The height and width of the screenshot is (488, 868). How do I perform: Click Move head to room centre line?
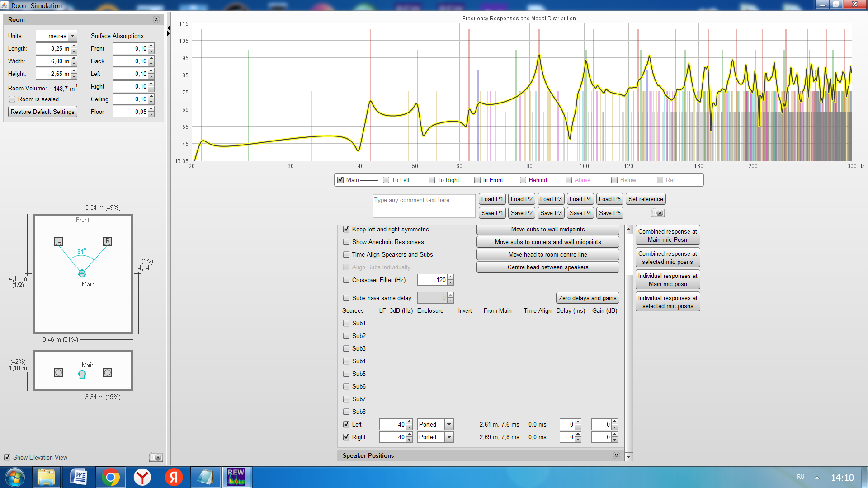(x=548, y=254)
